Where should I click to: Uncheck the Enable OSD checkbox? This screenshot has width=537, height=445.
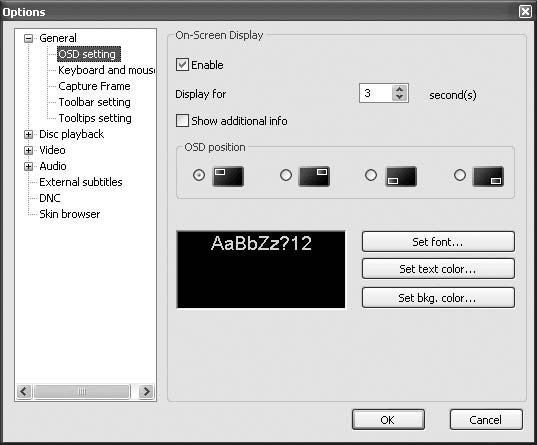182,64
